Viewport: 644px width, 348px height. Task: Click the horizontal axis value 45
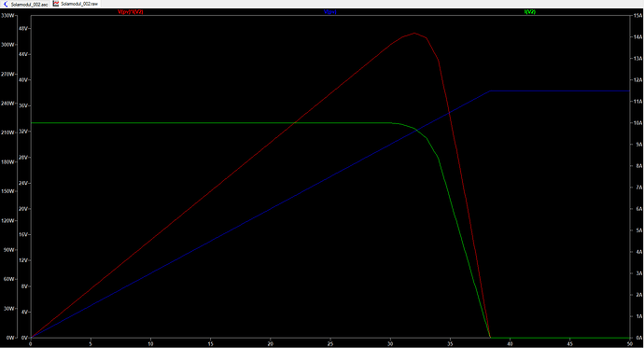coord(569,344)
